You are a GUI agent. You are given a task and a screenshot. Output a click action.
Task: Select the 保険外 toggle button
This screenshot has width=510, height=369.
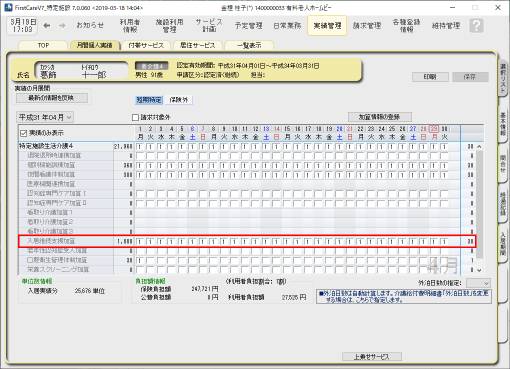point(179,100)
